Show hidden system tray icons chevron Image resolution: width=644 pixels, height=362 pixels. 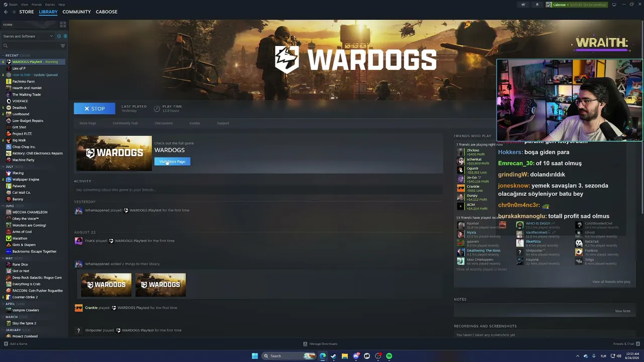click(x=578, y=356)
